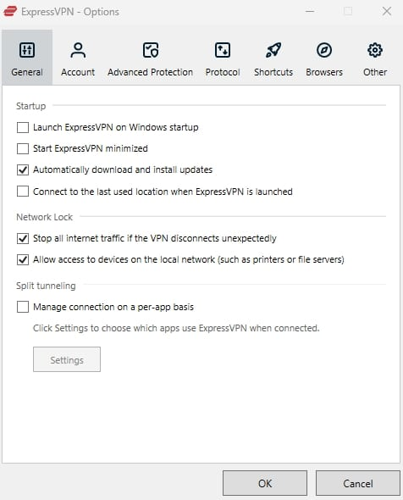403x500 pixels.
Task: Switch to the Browsers tab label
Action: coord(324,72)
